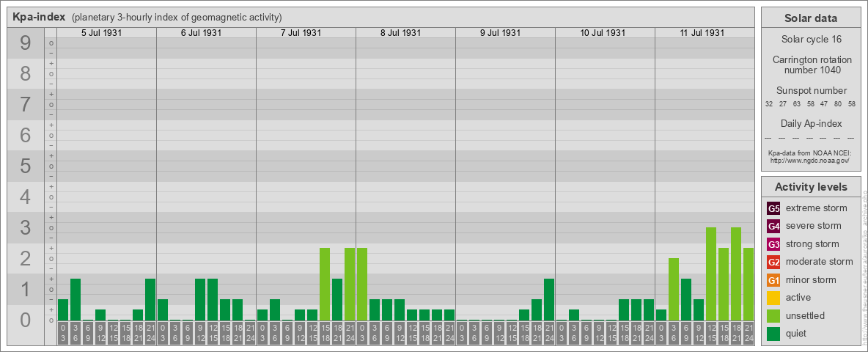Click the 'Sunspot number' label
The width and height of the screenshot is (868, 352).
pos(811,91)
